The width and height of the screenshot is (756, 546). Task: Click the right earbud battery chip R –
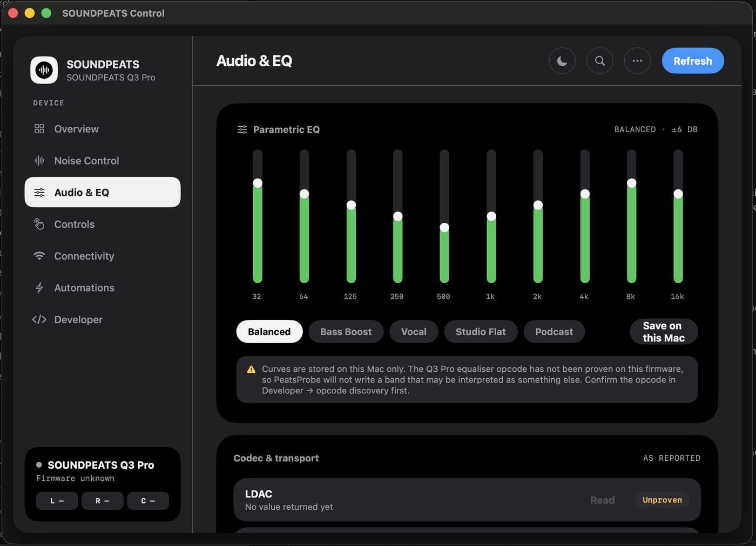[x=103, y=501]
